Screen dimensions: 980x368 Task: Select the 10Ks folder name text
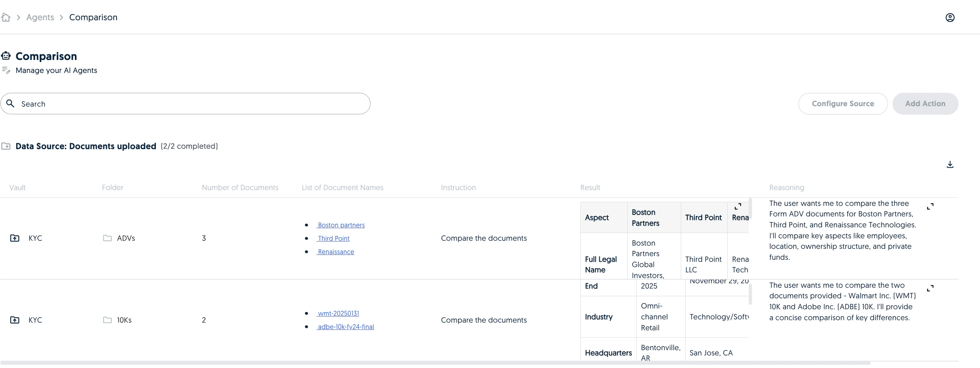124,320
